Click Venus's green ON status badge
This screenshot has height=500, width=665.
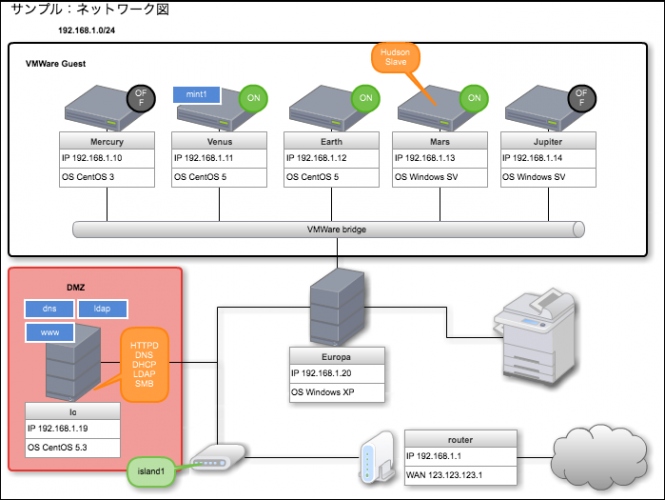(253, 98)
